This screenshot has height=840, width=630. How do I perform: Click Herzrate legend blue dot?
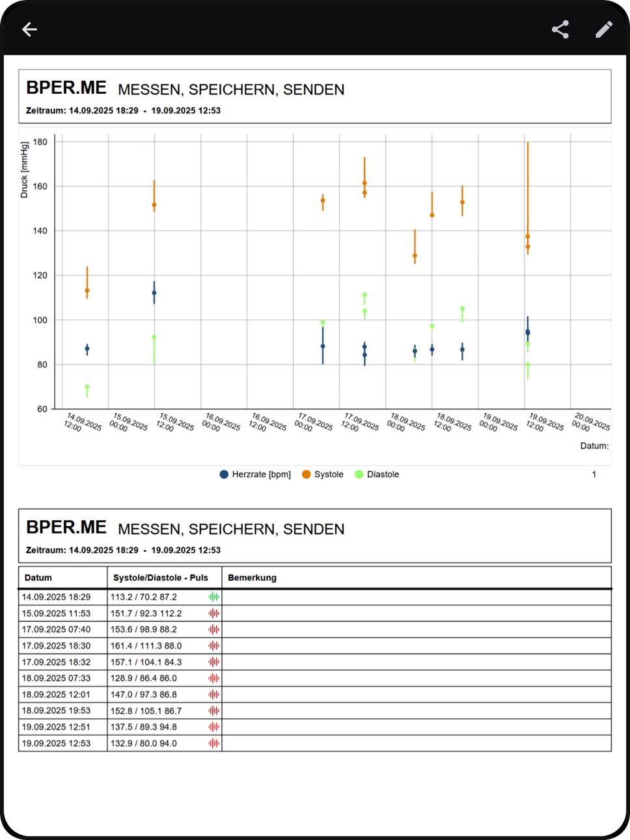[x=224, y=475]
